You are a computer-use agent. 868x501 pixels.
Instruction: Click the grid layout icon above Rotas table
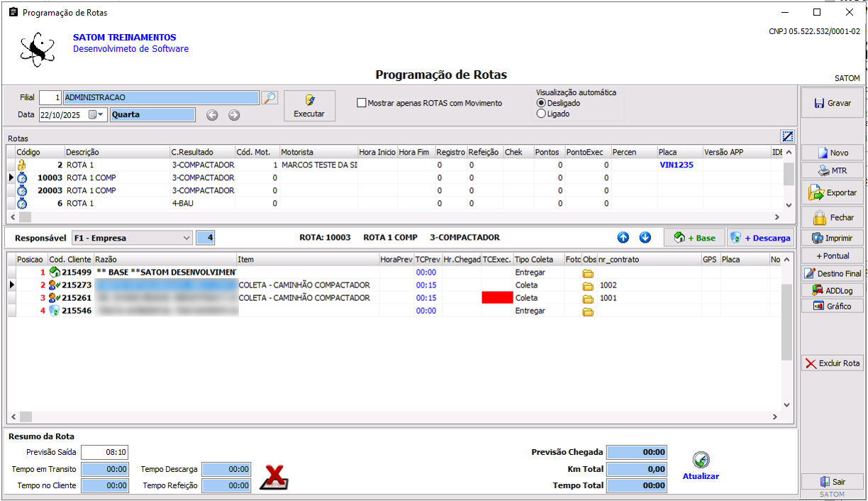[x=787, y=136]
